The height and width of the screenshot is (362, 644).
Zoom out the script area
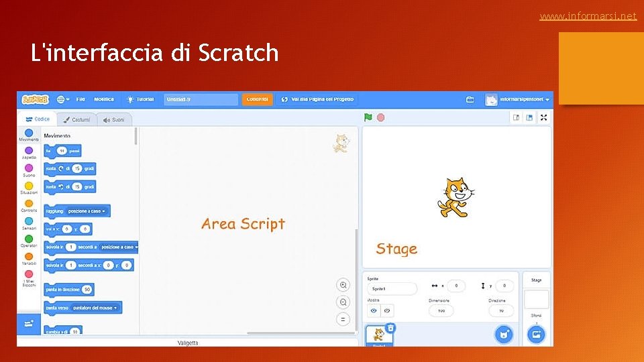coord(343,302)
